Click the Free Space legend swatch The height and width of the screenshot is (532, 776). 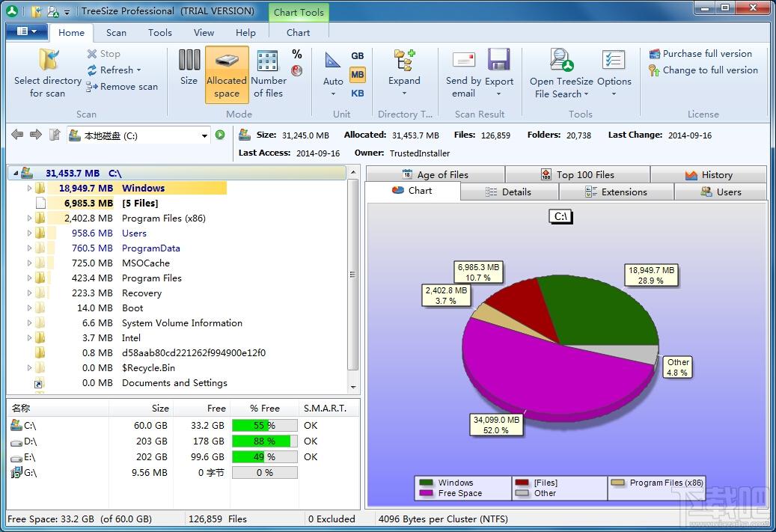[426, 493]
